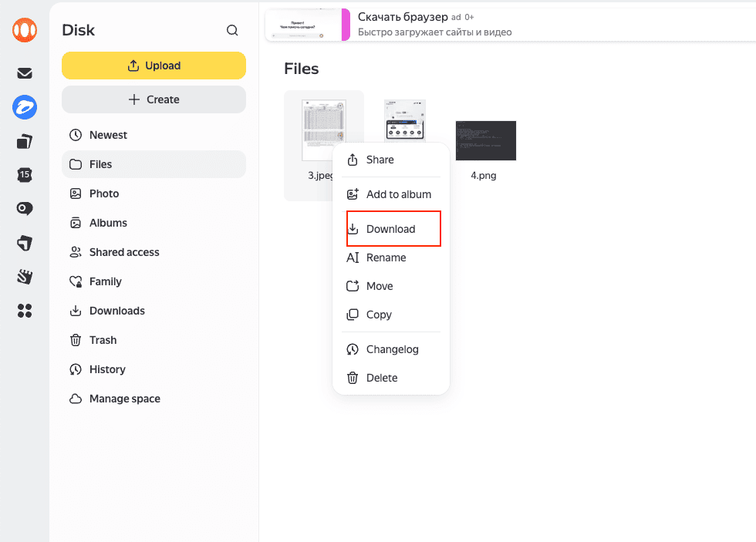The width and height of the screenshot is (756, 542).
Task: Open the Скачать браузер ad link
Action: click(404, 16)
